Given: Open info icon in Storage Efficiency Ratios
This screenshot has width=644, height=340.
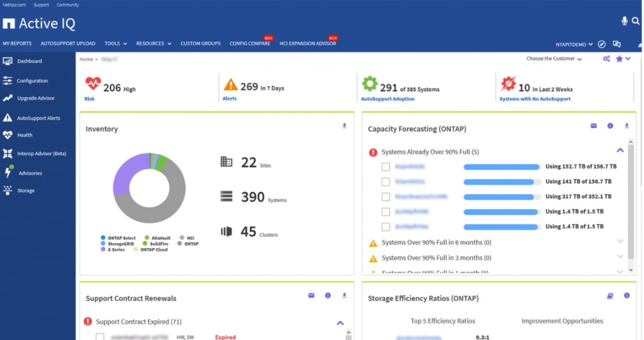Looking at the screenshot, I should (626, 296).
